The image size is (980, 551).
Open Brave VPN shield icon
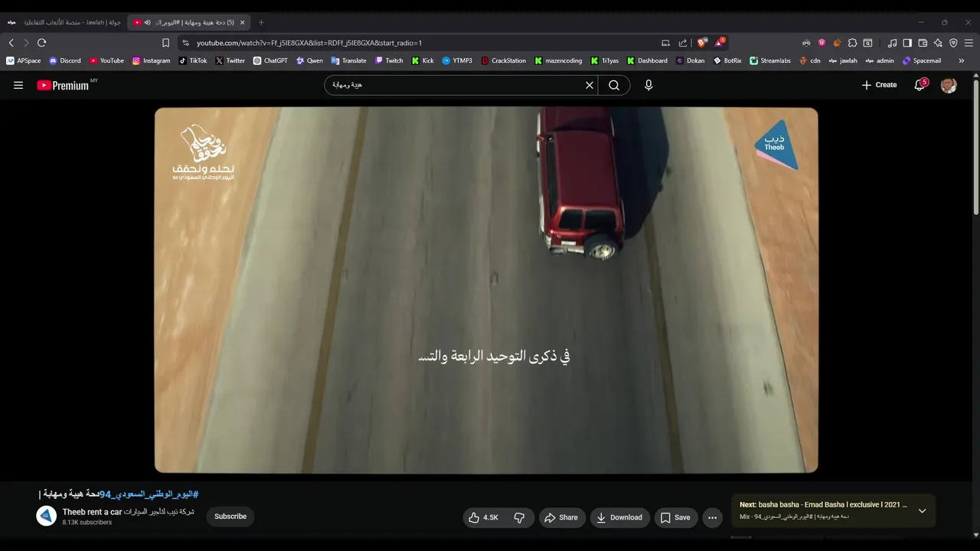click(x=953, y=43)
